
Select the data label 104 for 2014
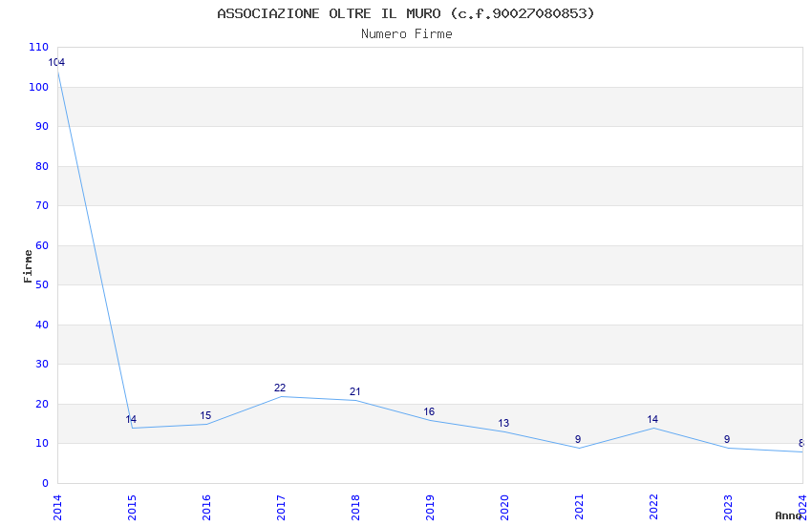[56, 63]
